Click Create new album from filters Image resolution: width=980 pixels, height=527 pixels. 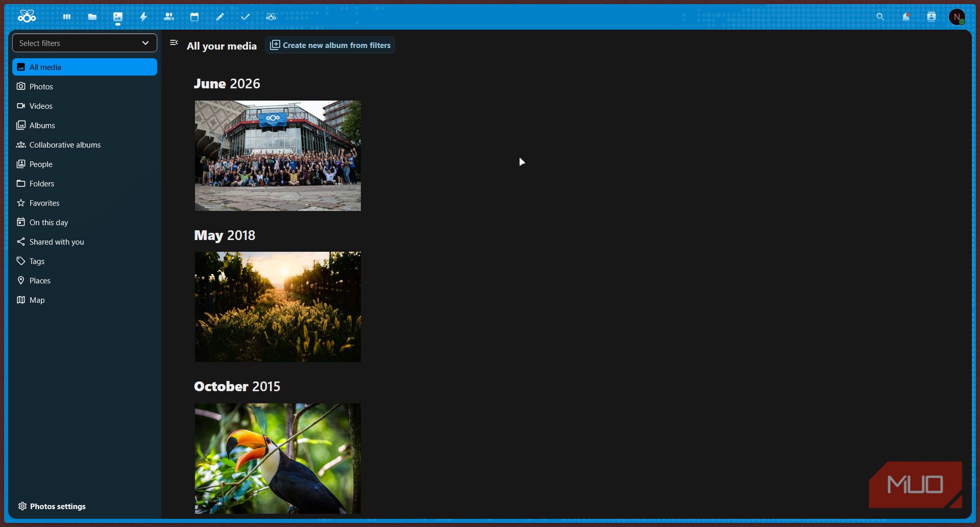coord(330,45)
